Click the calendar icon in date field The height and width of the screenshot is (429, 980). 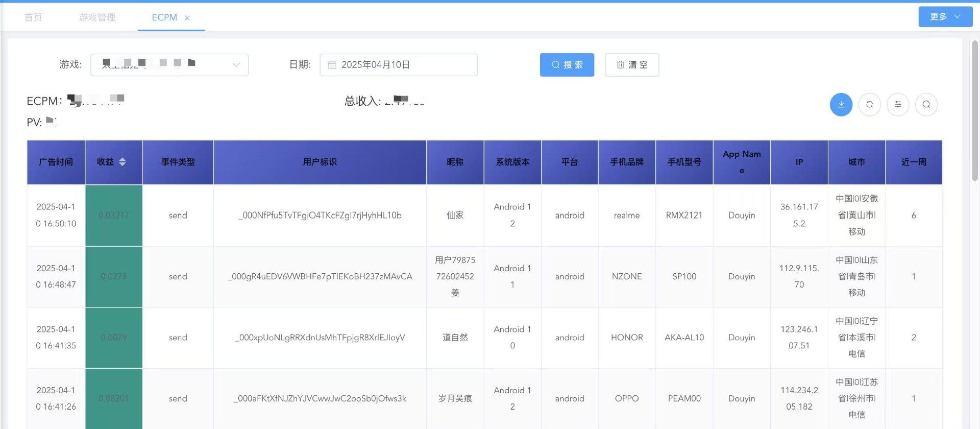tap(332, 65)
